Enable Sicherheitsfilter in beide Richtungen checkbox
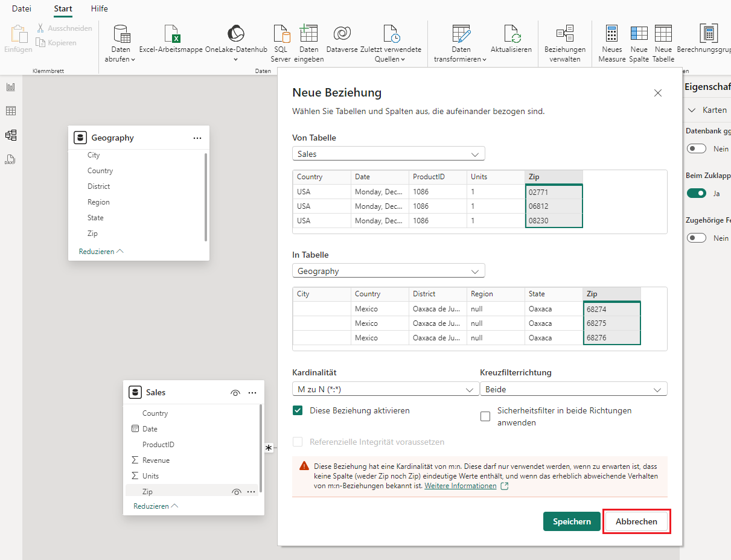The width and height of the screenshot is (731, 560). pos(485,416)
